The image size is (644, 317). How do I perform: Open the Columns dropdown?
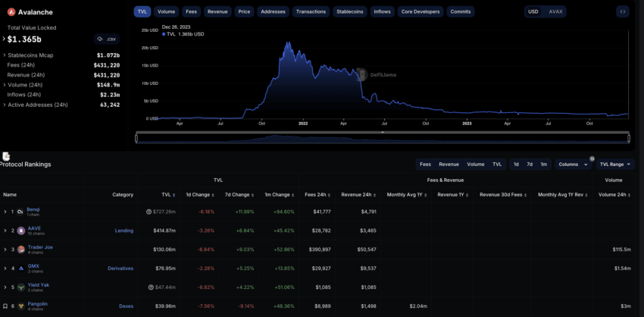point(571,164)
